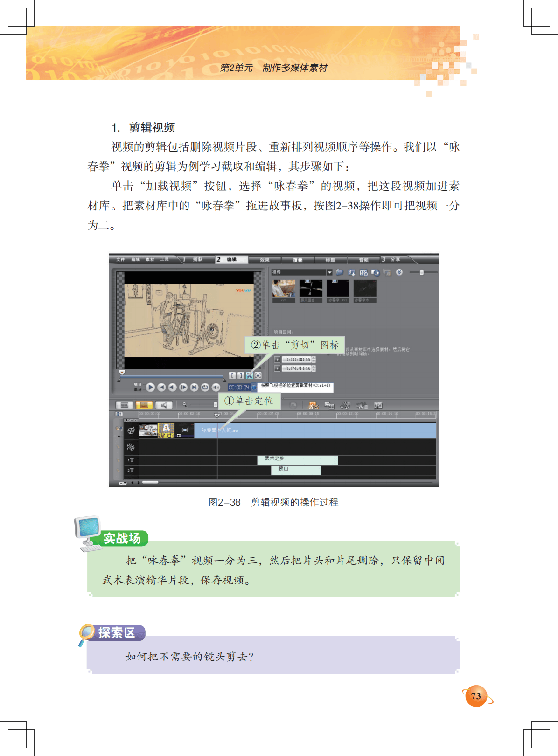Click the batch convert toolbar icon
The image size is (558, 756).
313,405
